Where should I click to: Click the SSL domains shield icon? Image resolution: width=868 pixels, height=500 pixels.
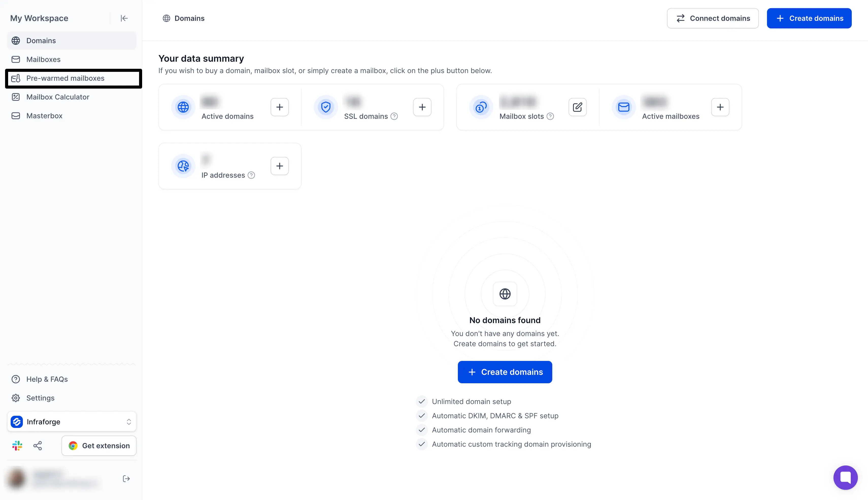pos(326,107)
